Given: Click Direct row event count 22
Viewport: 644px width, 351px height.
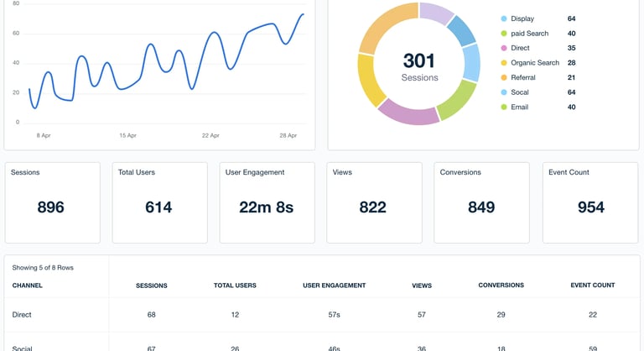Looking at the screenshot, I should click(593, 315).
